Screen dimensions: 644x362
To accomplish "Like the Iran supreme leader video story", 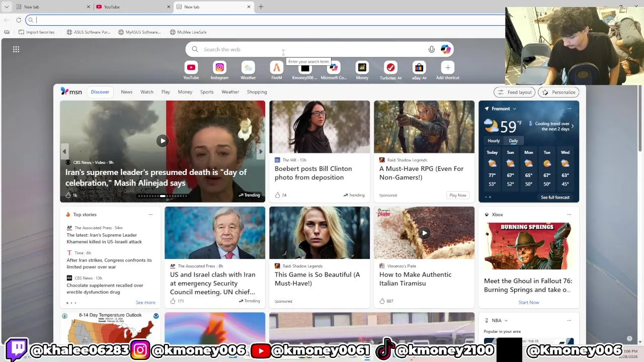I will coord(68,195).
